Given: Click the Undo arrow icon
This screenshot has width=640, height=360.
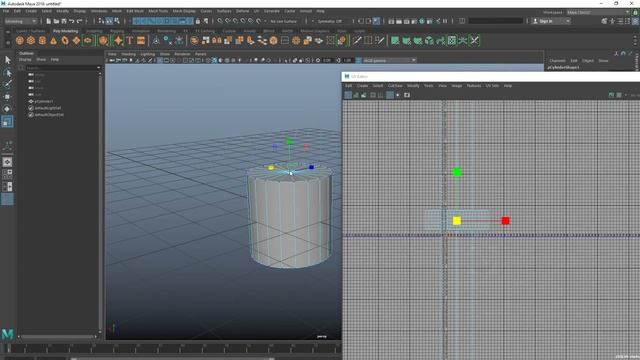Looking at the screenshot, I should 71,21.
